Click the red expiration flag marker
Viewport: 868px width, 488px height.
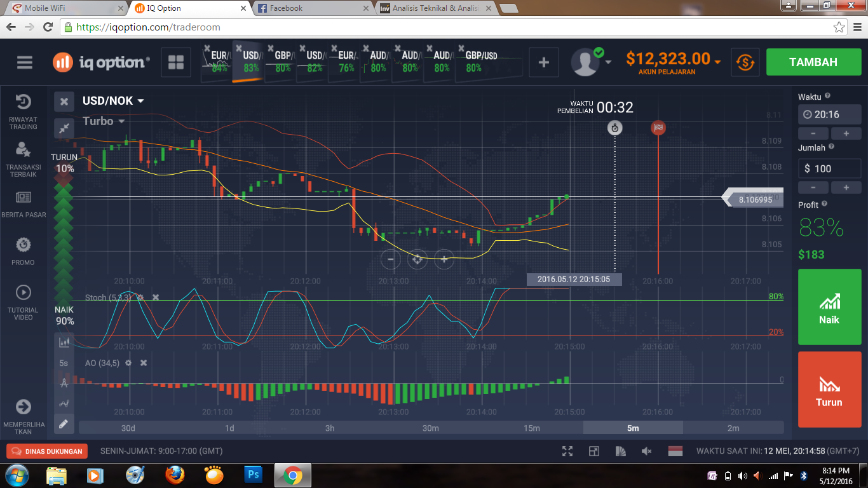(658, 128)
